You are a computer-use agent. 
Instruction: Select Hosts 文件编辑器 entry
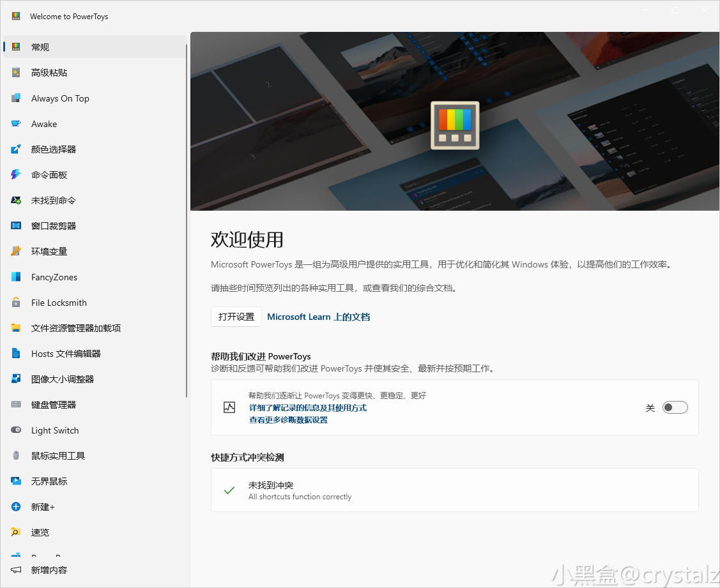(95, 354)
